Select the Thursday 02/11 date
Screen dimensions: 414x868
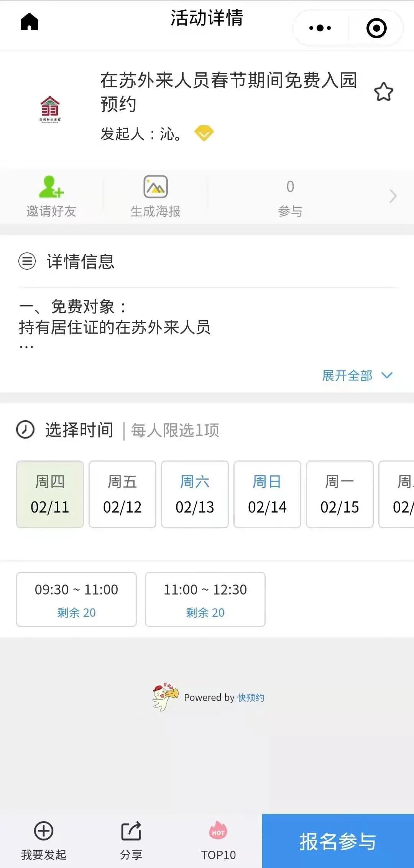[50, 494]
